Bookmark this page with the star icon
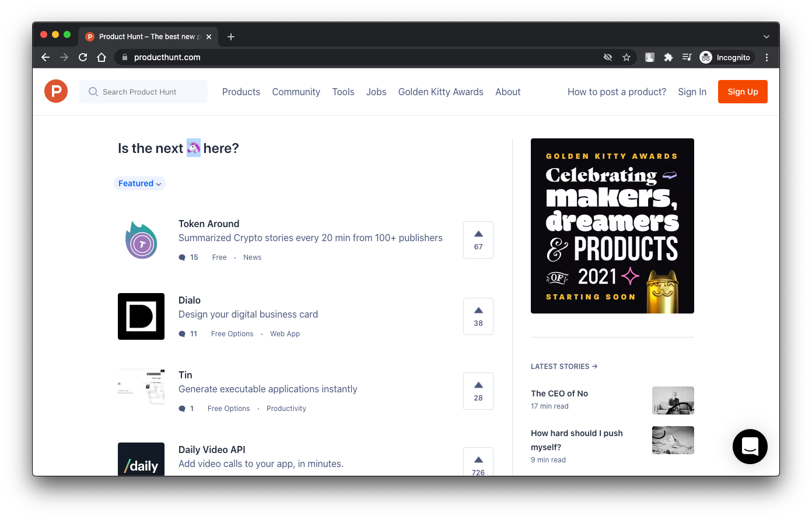The image size is (812, 519). [626, 57]
